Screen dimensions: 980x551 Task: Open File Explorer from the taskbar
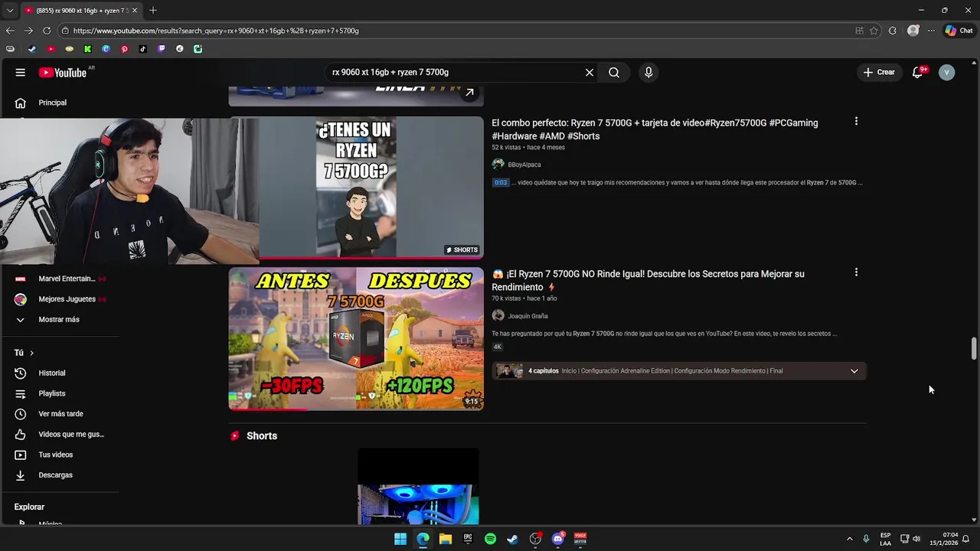pyautogui.click(x=446, y=539)
